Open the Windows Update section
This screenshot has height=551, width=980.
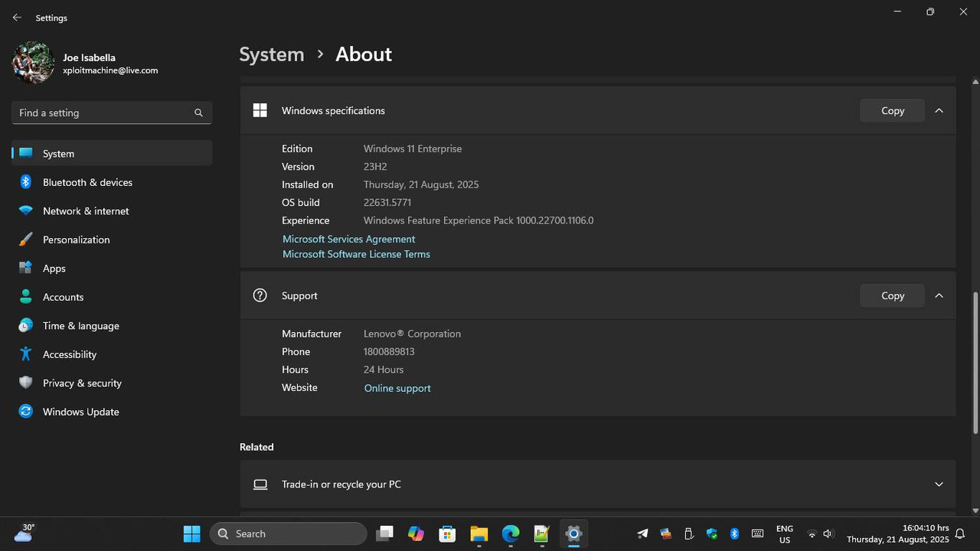pos(80,412)
